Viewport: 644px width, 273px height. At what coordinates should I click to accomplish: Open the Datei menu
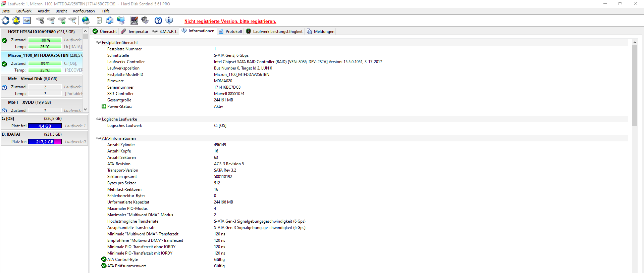(x=6, y=11)
